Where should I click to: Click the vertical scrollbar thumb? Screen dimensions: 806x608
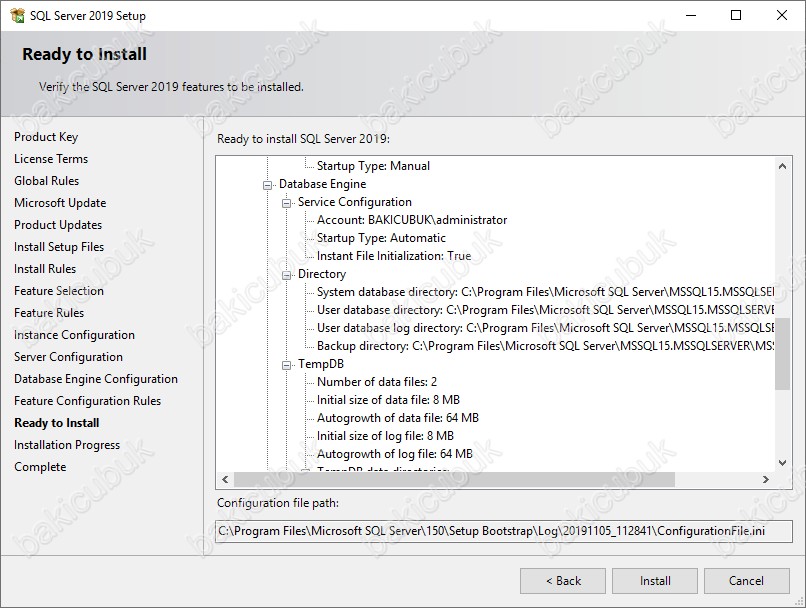click(782, 354)
